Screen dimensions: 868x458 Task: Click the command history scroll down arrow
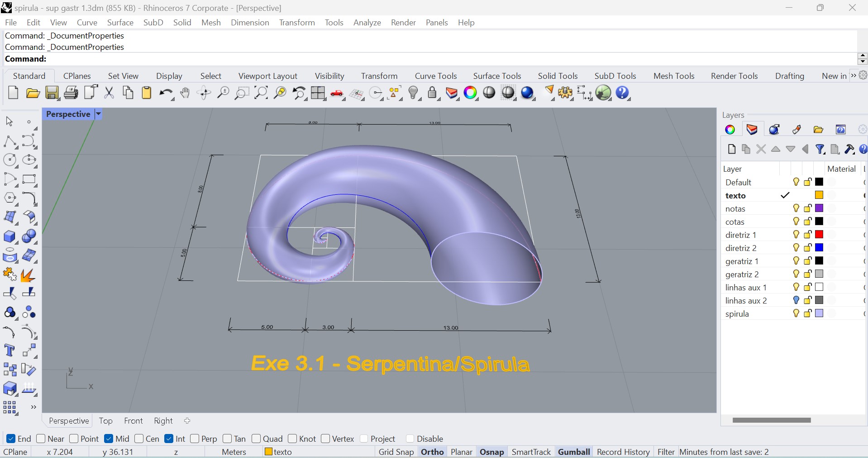coord(862,62)
